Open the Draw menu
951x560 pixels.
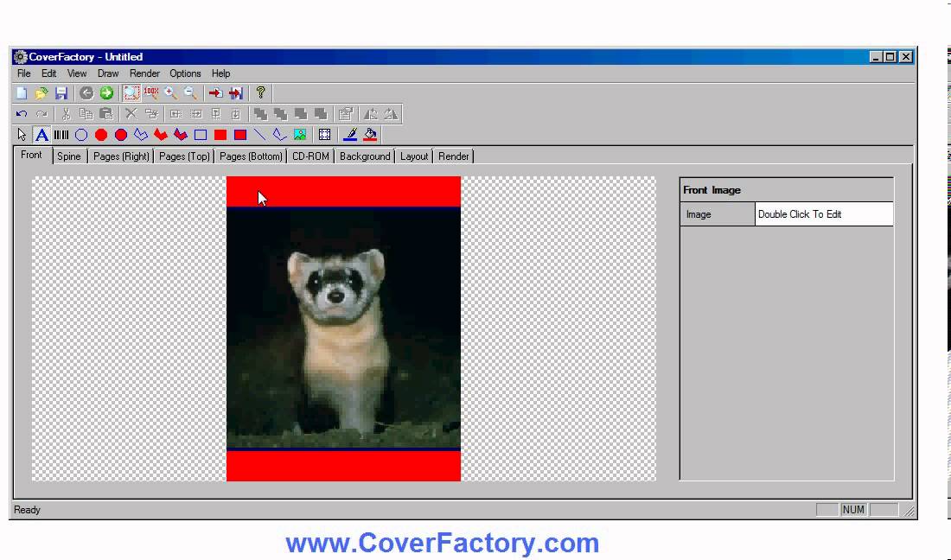(x=108, y=73)
